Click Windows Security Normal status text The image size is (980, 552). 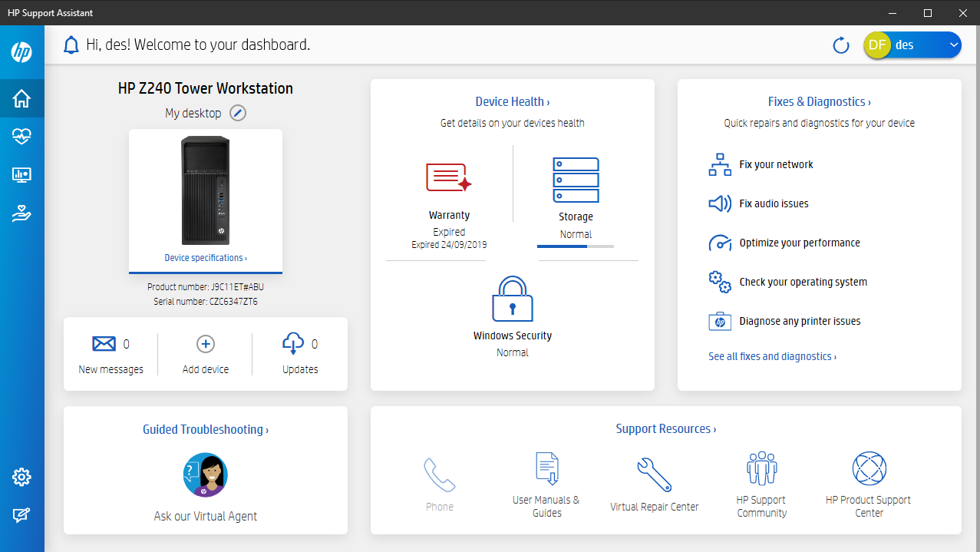(x=513, y=352)
